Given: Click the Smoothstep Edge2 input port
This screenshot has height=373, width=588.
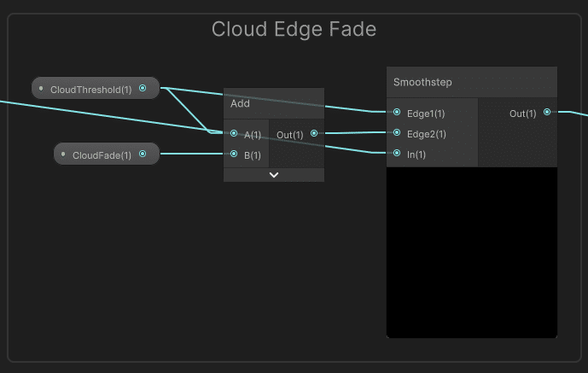Looking at the screenshot, I should coord(397,133).
